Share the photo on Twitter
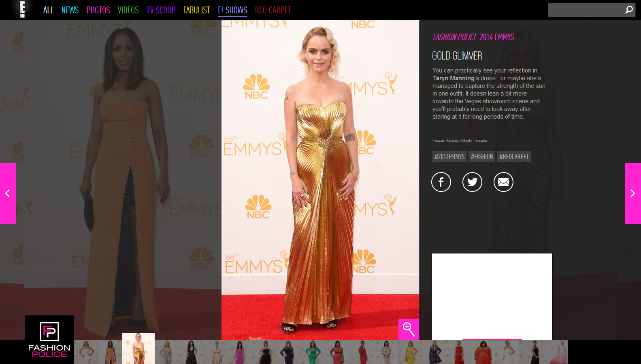Image resolution: width=641 pixels, height=364 pixels. [472, 182]
